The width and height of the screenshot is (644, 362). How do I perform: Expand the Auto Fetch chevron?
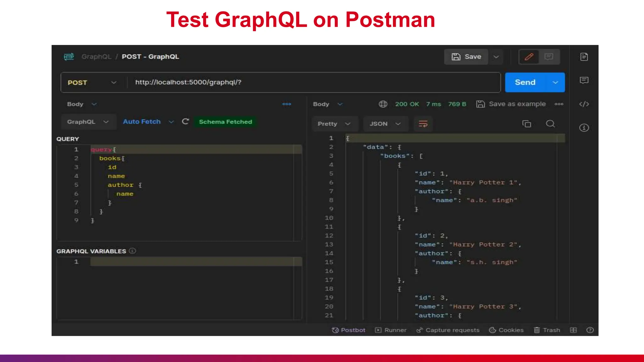point(171,122)
